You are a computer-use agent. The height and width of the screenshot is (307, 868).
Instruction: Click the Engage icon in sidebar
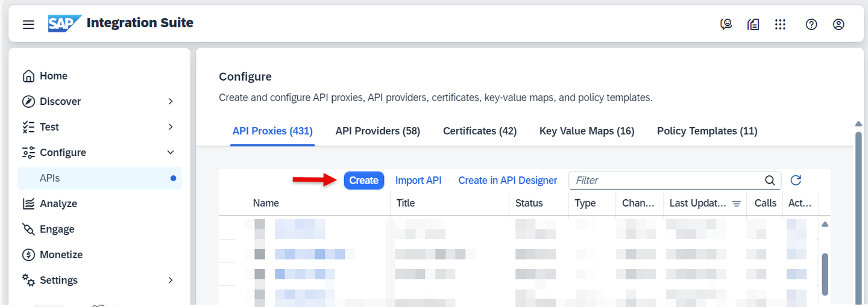(28, 229)
